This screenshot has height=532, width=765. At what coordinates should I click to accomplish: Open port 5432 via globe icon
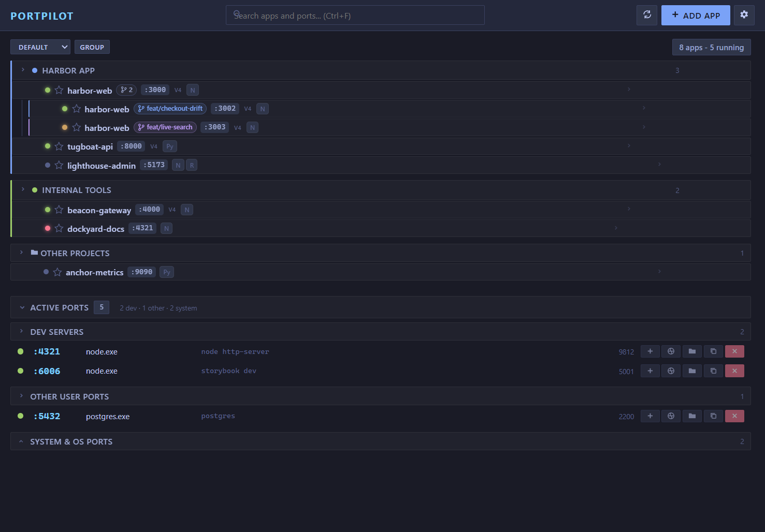[x=671, y=416]
